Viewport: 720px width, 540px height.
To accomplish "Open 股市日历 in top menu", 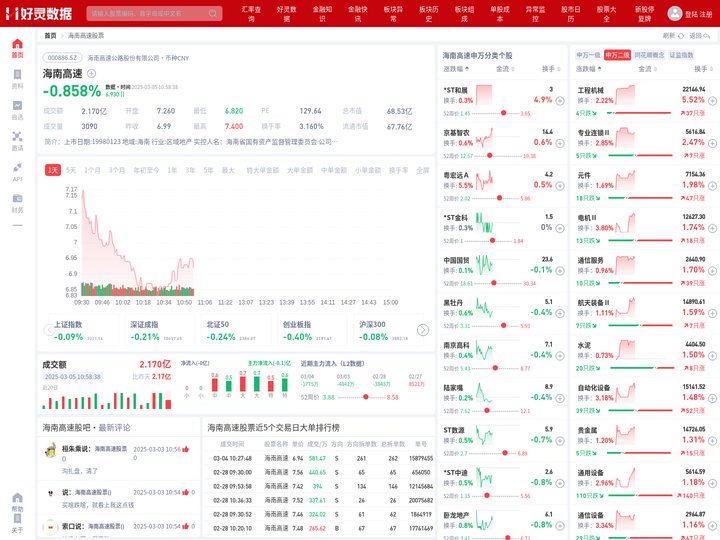I will point(571,14).
